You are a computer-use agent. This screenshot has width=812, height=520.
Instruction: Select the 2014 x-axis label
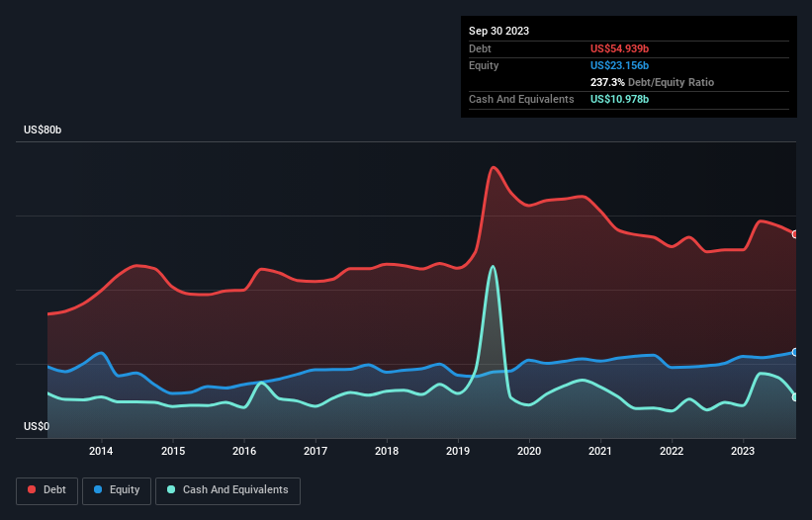pos(101,451)
